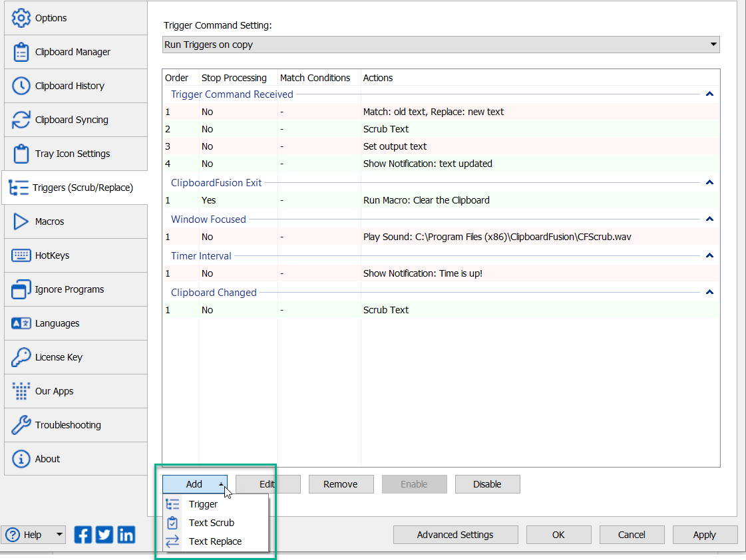Image resolution: width=746 pixels, height=560 pixels.
Task: Click the Add button dropdown arrow
Action: tap(221, 484)
